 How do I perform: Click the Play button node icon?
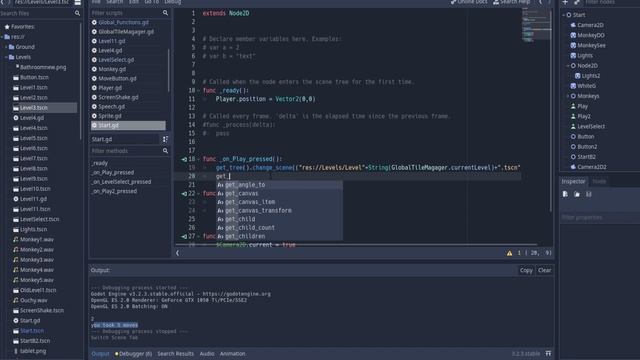tap(573, 106)
